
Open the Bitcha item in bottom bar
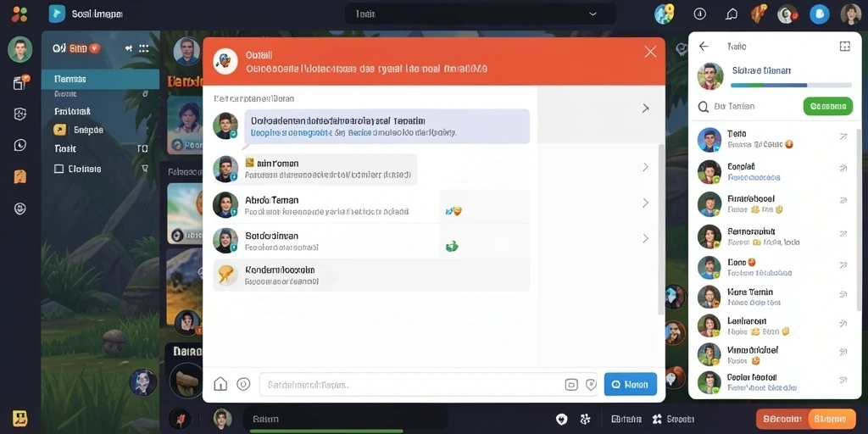(x=626, y=419)
